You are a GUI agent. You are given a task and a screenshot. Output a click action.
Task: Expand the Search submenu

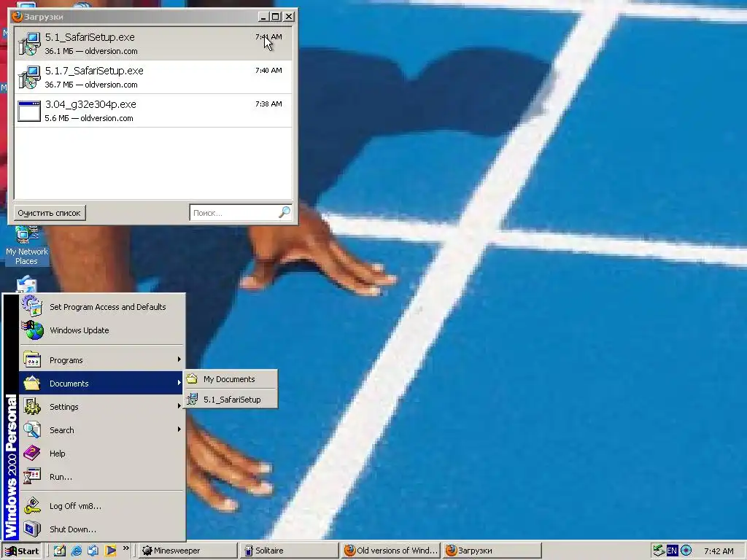(x=102, y=430)
